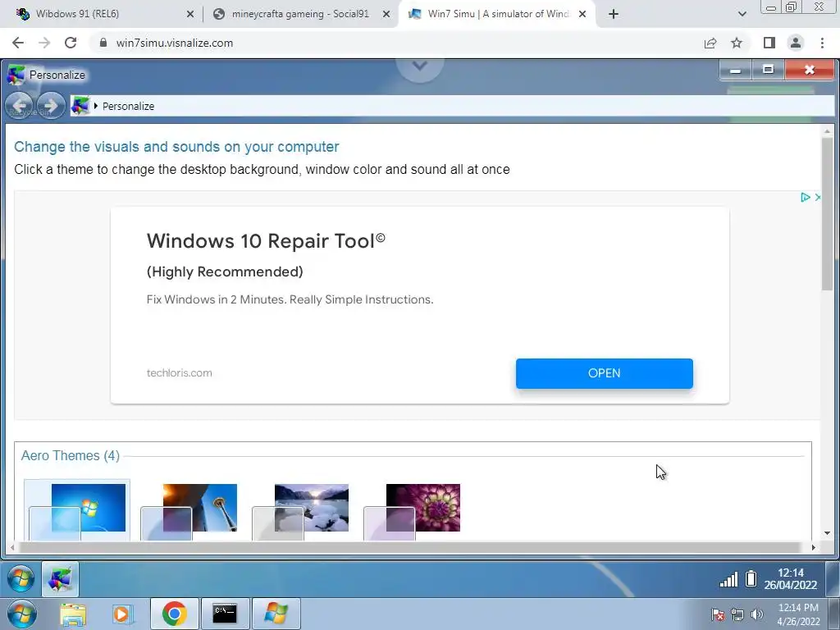840x630 pixels.
Task: Click the Action Center flag tray icon
Action: 718,614
